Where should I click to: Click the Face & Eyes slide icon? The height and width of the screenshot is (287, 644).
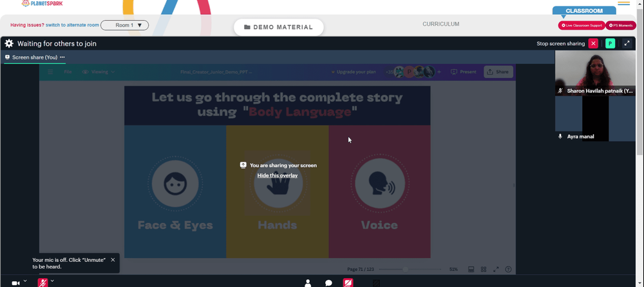[175, 183]
